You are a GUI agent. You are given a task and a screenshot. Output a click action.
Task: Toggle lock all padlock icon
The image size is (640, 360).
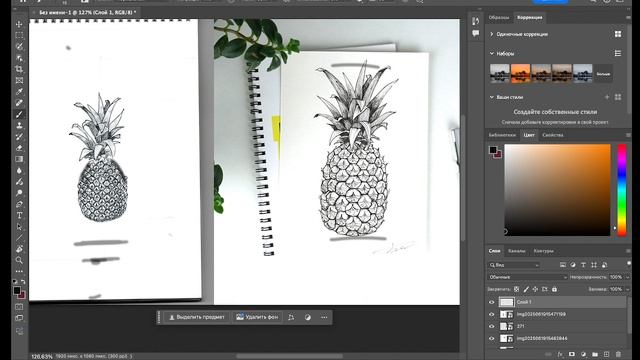pyautogui.click(x=554, y=289)
